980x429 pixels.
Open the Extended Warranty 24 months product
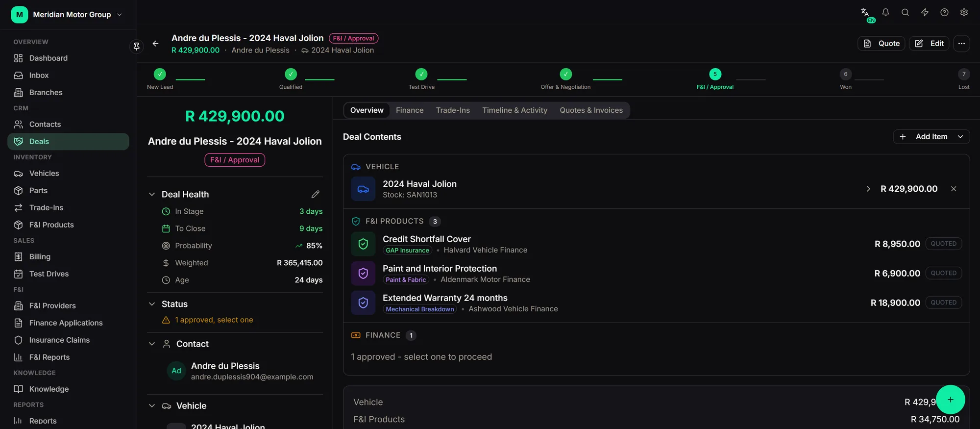656,303
